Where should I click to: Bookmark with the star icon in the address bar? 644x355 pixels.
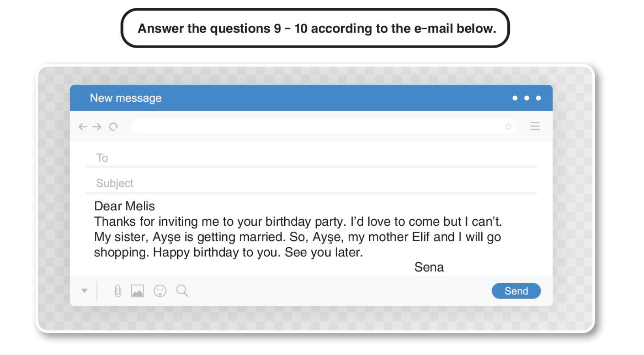[508, 127]
